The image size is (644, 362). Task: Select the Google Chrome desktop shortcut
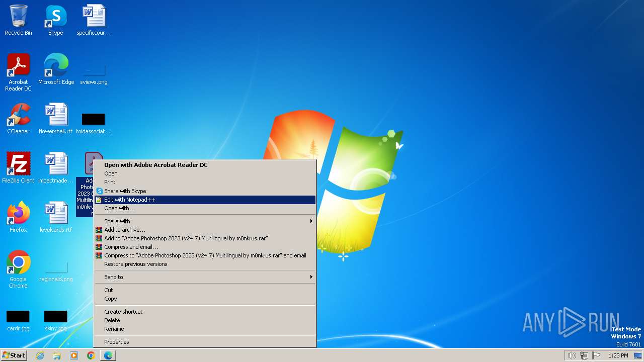(18, 269)
